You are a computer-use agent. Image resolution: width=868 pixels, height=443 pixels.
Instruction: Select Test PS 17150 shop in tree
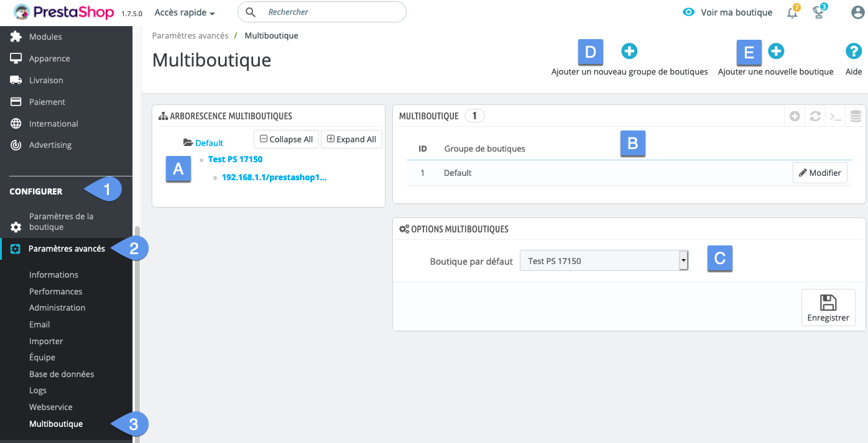point(235,159)
